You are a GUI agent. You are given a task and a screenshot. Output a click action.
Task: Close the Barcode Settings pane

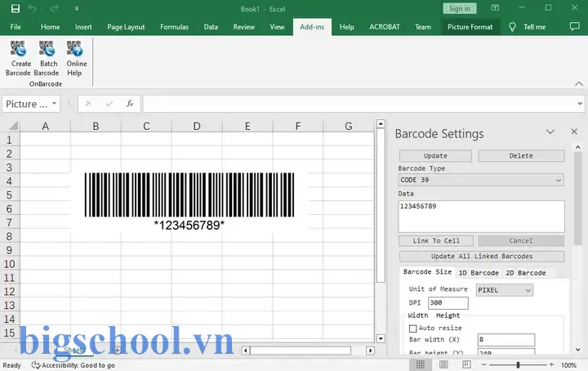coord(574,132)
